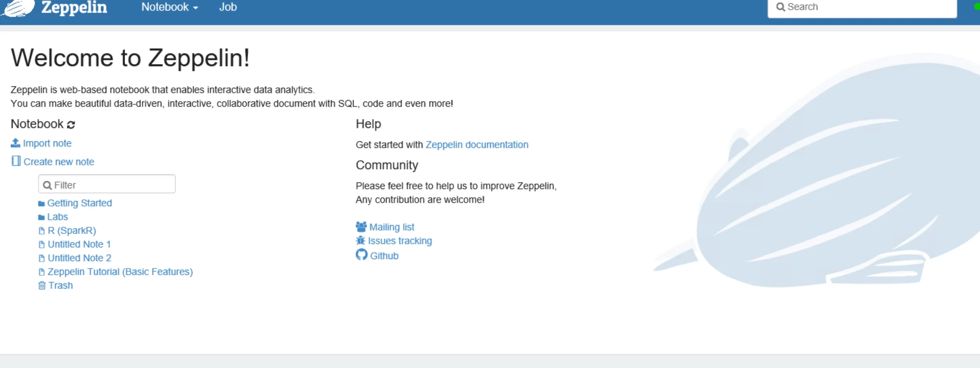Click the Mailing list people icon

(x=361, y=227)
